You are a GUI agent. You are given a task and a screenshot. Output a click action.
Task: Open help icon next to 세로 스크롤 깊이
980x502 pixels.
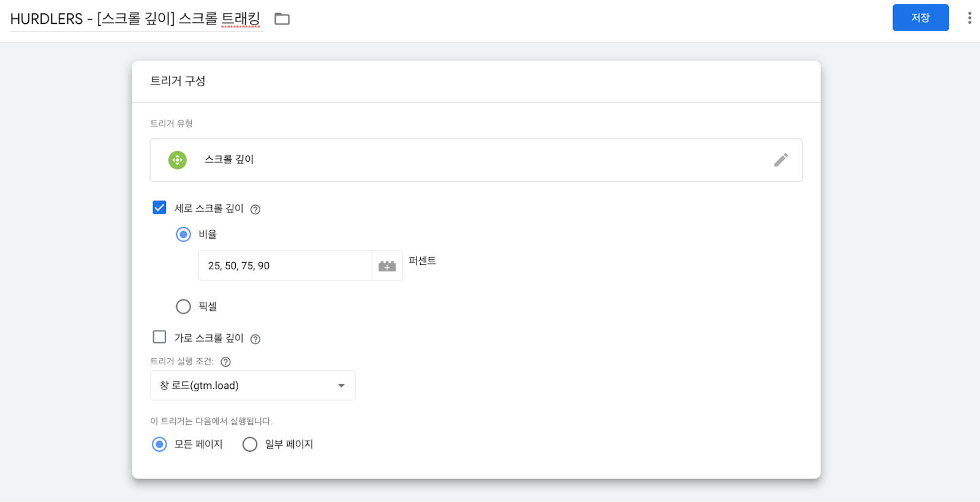tap(255, 209)
